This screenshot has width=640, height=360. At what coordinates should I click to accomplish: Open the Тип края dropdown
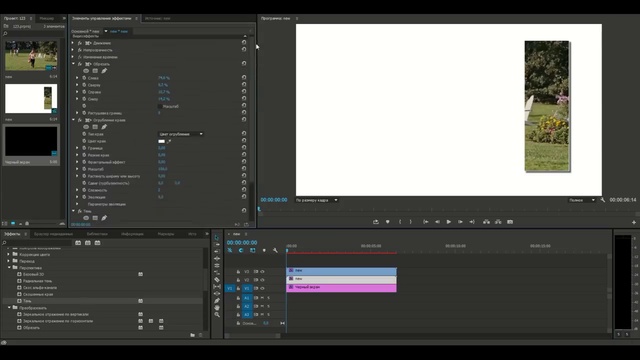click(x=181, y=134)
